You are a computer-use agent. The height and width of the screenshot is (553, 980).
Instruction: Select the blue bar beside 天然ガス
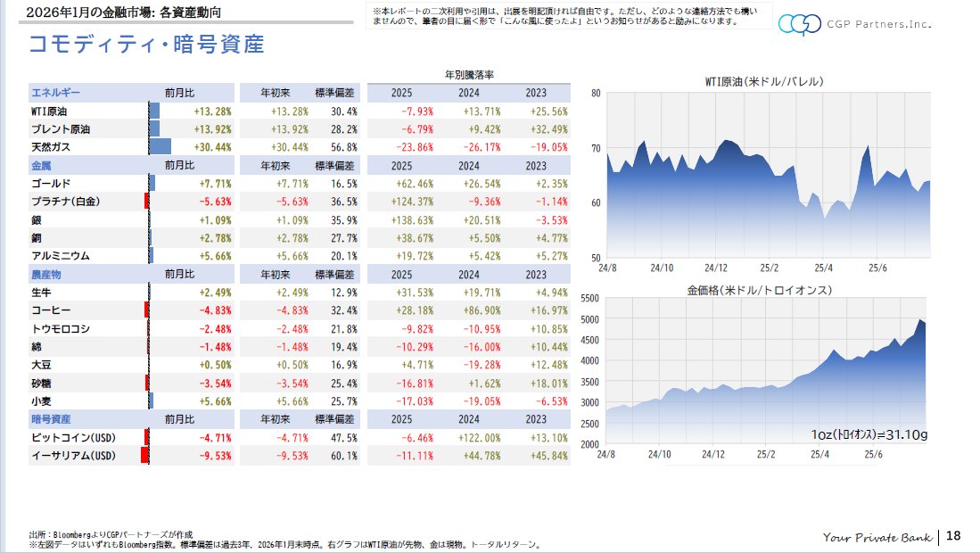click(x=159, y=147)
